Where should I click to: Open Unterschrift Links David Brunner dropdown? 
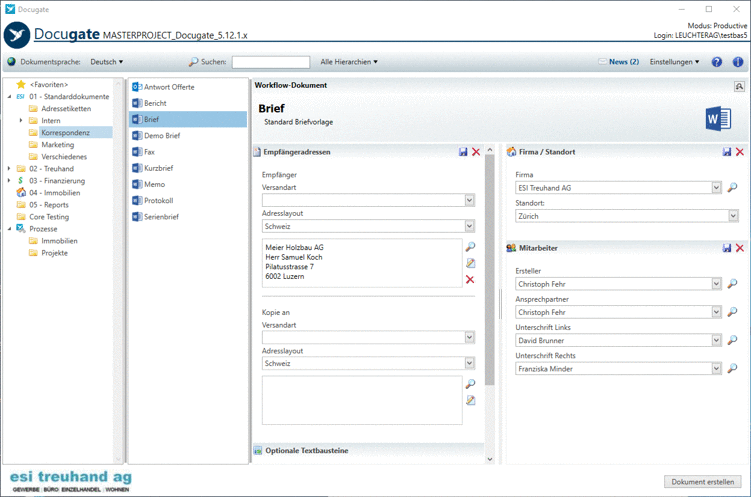(x=716, y=340)
